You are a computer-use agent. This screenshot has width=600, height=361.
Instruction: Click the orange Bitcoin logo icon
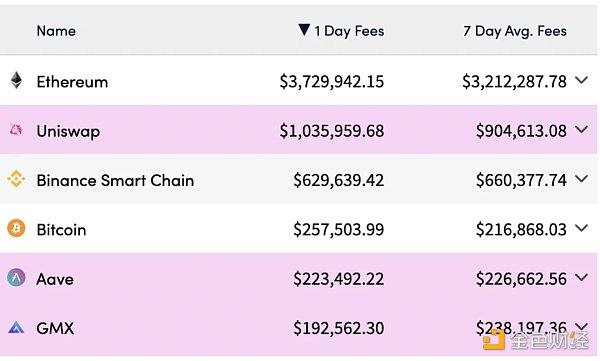click(16, 229)
